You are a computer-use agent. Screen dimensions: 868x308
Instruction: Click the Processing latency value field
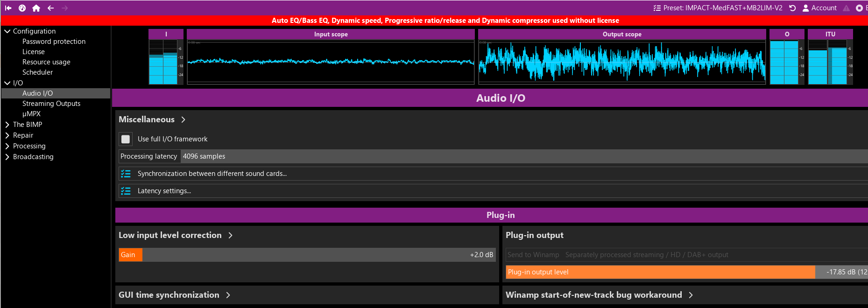tap(523, 156)
